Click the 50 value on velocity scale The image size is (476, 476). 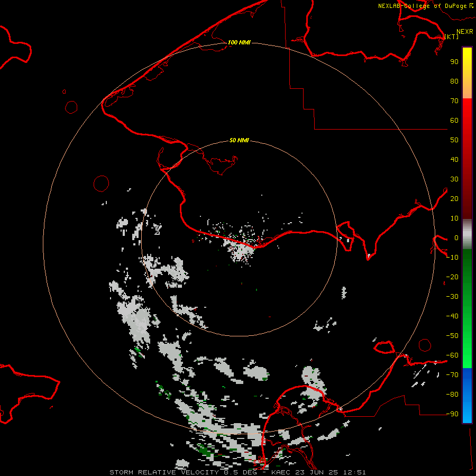click(x=454, y=140)
